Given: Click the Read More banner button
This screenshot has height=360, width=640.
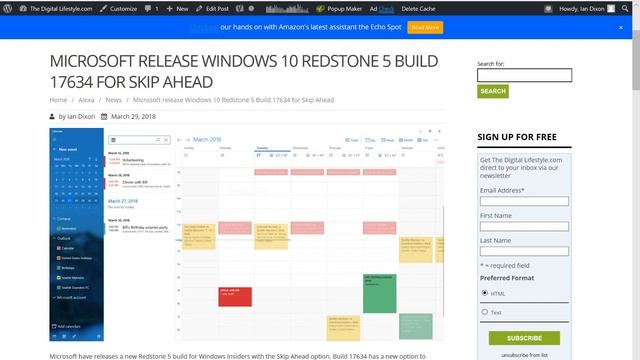Looking at the screenshot, I should tap(425, 27).
